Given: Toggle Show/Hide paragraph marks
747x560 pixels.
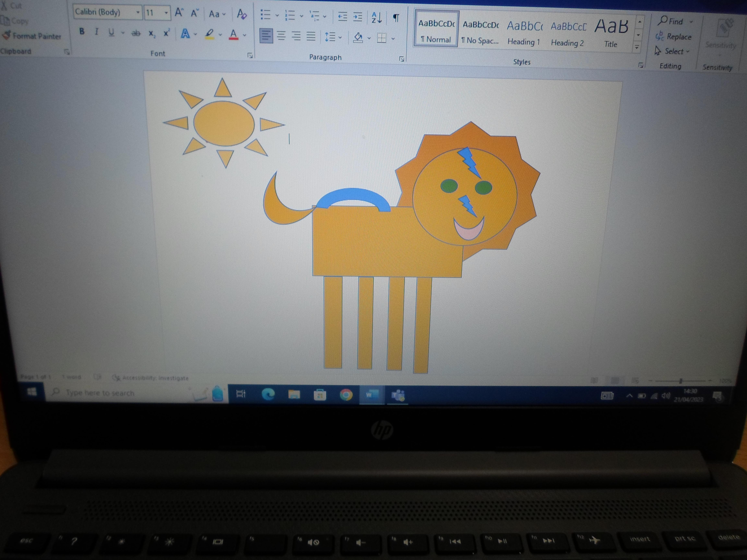Looking at the screenshot, I should (396, 18).
